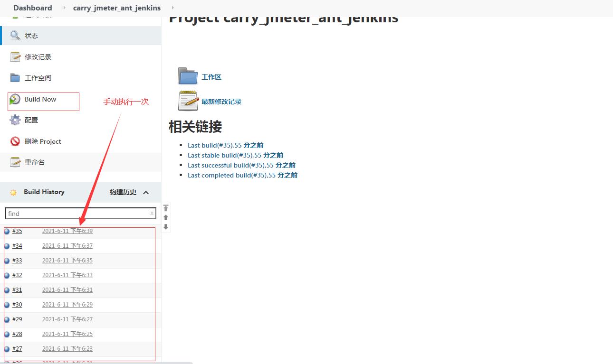Click the red prohibition icon for 删除 Project
Viewport: 613px width, 364px height.
(x=15, y=141)
